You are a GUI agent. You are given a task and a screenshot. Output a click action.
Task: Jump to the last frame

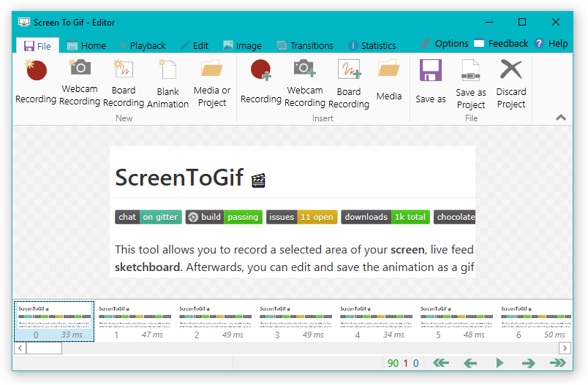coord(558,362)
